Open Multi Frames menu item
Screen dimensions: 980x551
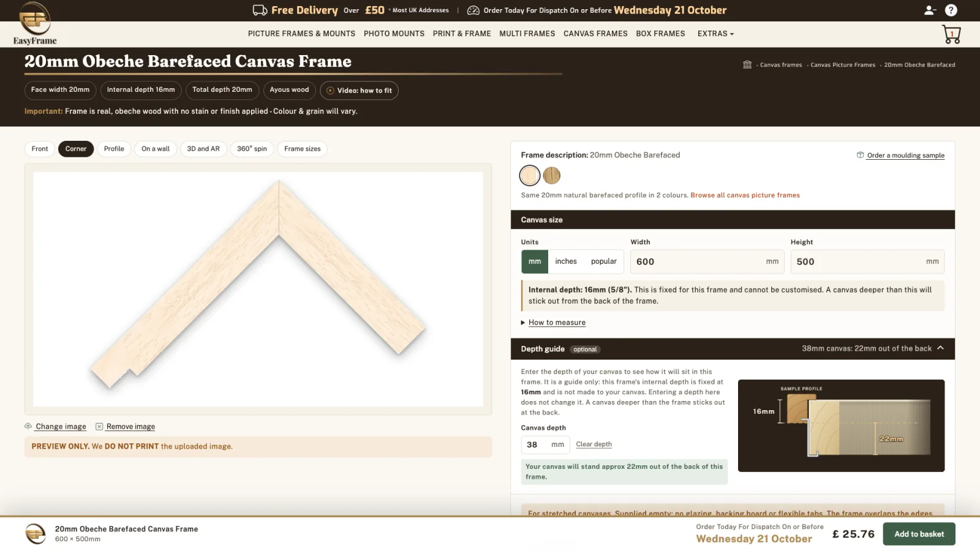tap(527, 34)
